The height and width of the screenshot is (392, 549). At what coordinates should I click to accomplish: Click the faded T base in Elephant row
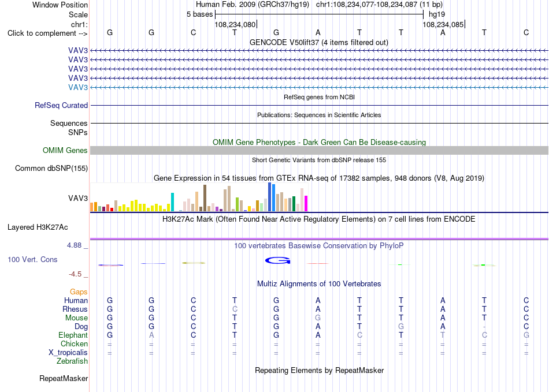pos(443,335)
